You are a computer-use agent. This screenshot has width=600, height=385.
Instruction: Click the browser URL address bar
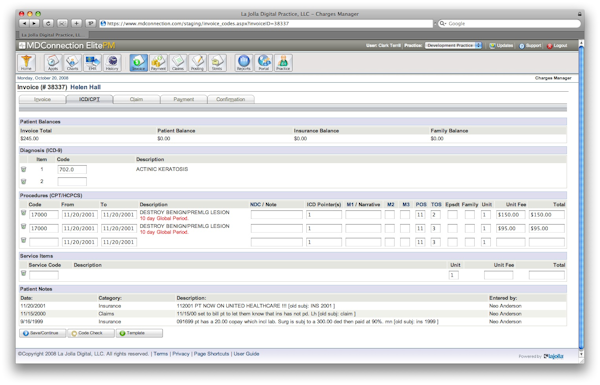[x=266, y=23]
